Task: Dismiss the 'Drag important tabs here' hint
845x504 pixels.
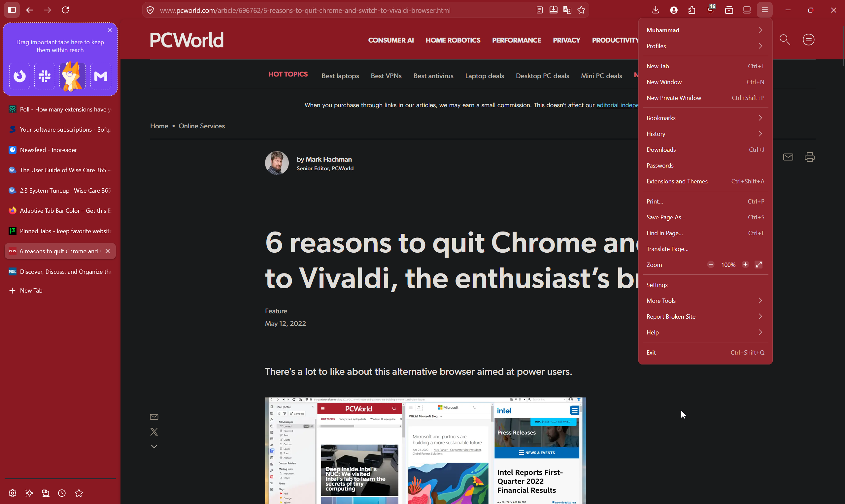Action: coord(110,31)
